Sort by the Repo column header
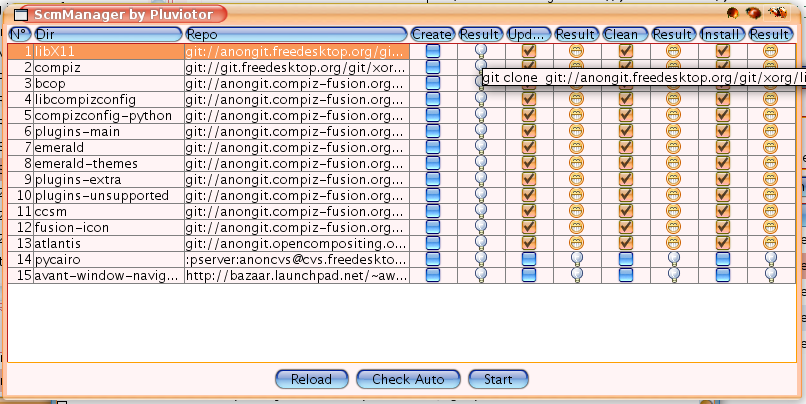Screen dimensions: 806x404 point(297,34)
